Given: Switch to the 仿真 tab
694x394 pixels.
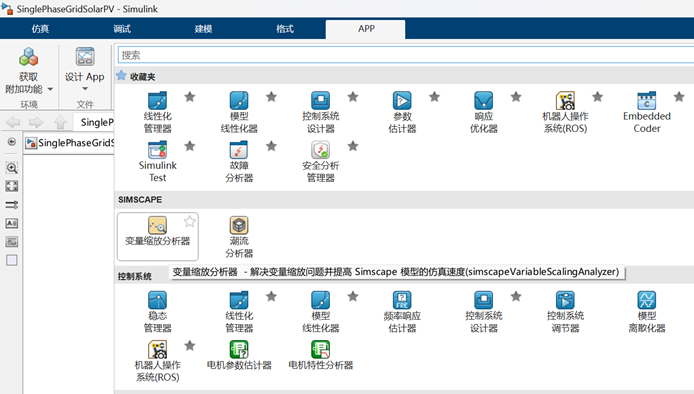Looking at the screenshot, I should point(40,29).
